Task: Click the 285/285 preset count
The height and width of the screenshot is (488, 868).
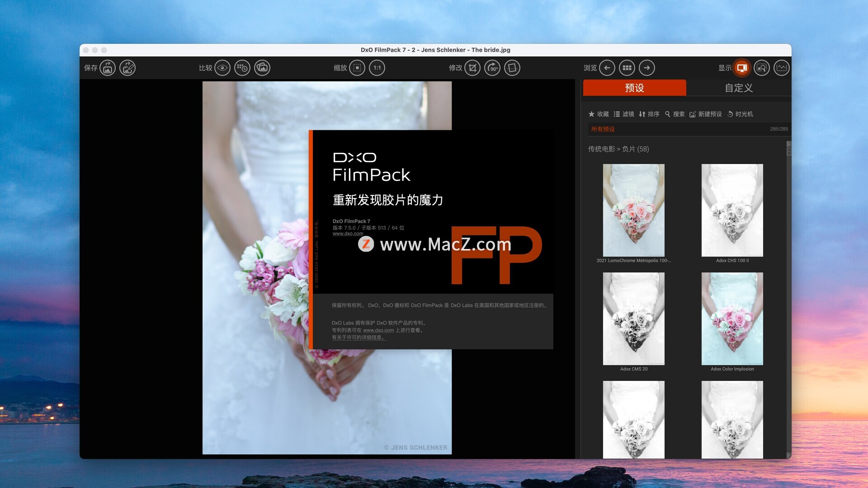Action: pos(779,129)
